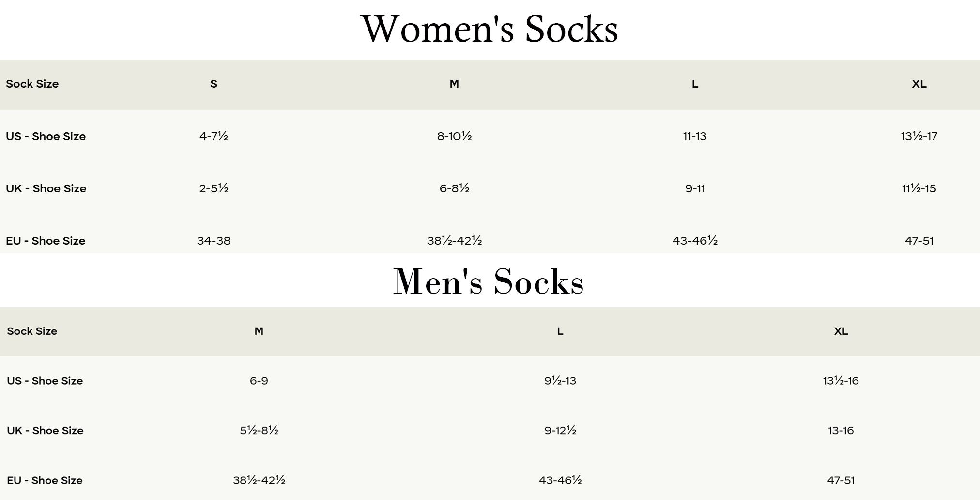The height and width of the screenshot is (500, 980).
Task: Click women's US shoe size 4-7½ cell
Action: 214,136
